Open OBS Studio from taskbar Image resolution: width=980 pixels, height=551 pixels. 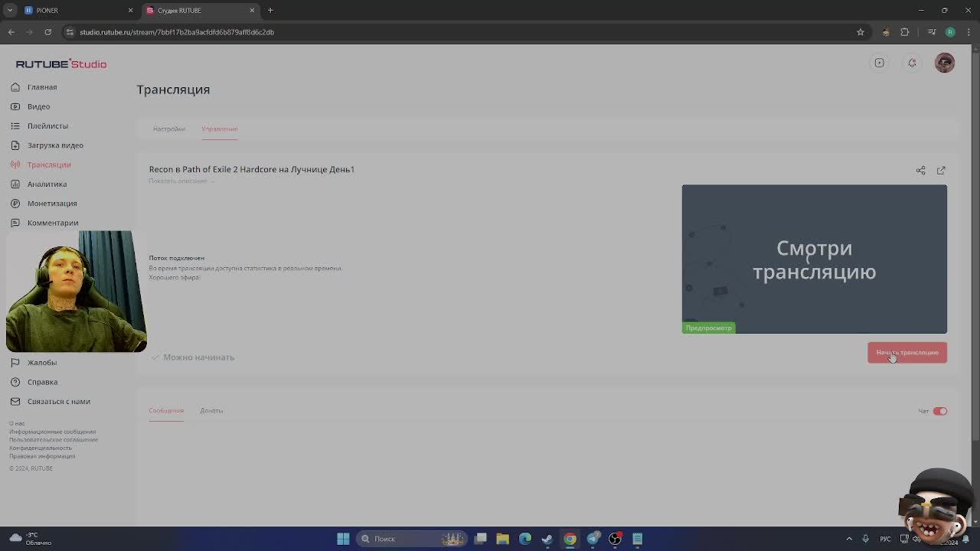[615, 539]
